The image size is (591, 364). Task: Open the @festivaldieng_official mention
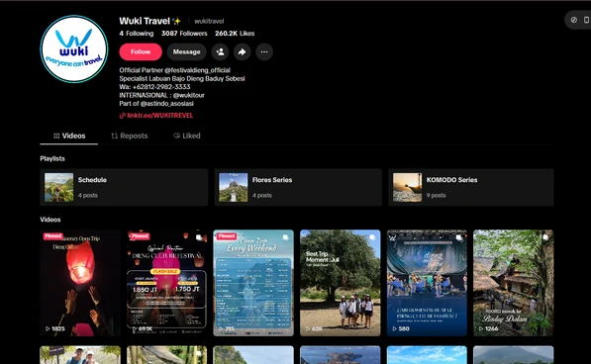pyautogui.click(x=197, y=70)
